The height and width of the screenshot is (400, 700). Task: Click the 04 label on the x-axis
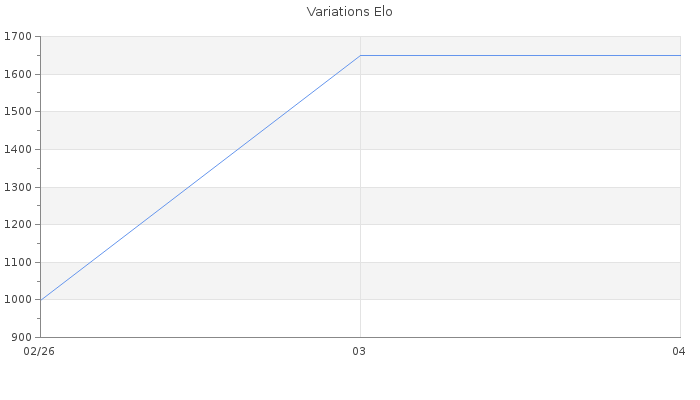coord(679,351)
